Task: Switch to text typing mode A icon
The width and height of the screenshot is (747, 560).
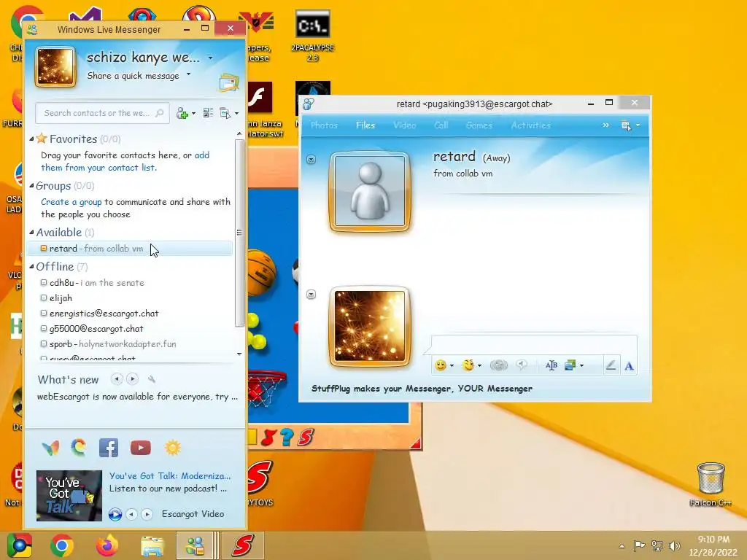Action: 630,366
